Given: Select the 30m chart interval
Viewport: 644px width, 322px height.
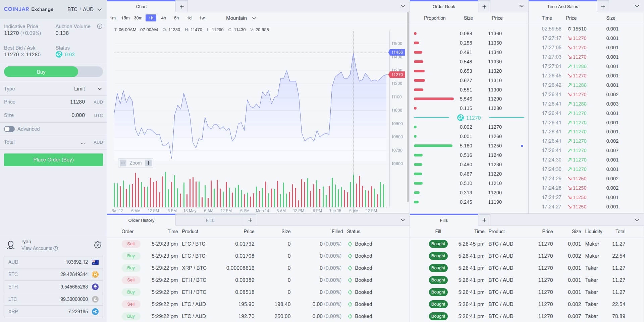Looking at the screenshot, I should tap(138, 18).
